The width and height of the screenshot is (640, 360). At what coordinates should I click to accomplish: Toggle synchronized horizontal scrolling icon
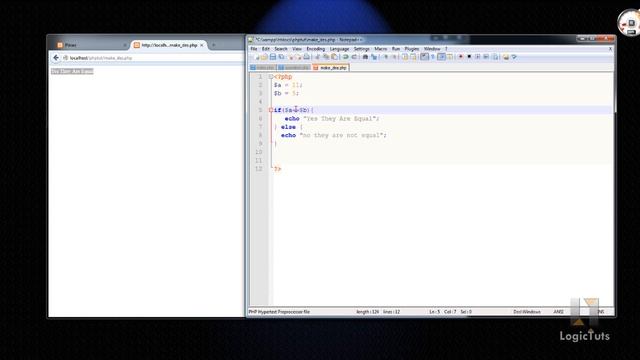click(x=413, y=57)
